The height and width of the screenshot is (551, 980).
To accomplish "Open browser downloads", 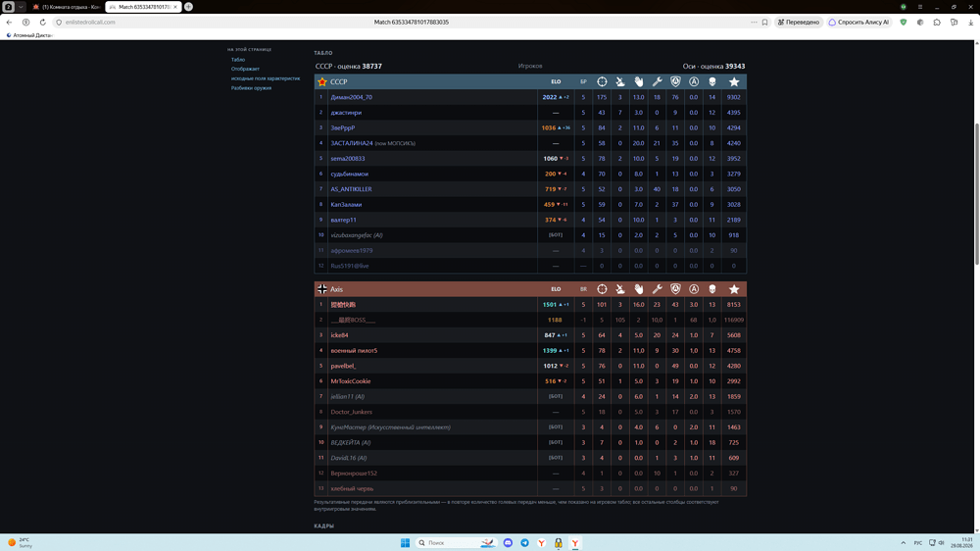I will [x=970, y=22].
